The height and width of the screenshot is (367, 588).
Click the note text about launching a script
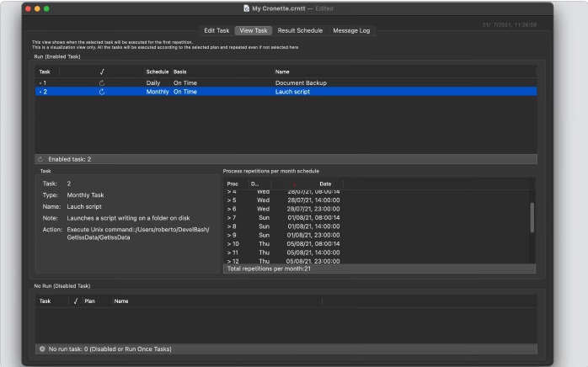128,218
